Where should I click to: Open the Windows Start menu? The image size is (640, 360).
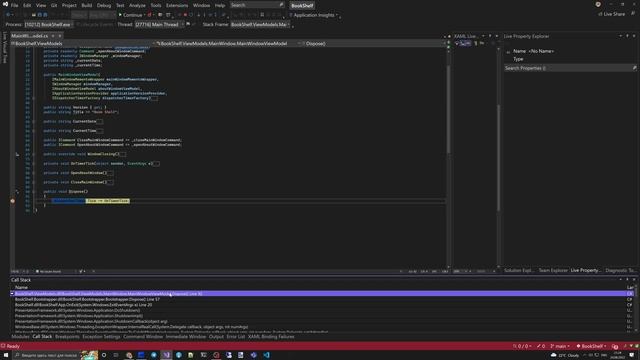(6, 355)
